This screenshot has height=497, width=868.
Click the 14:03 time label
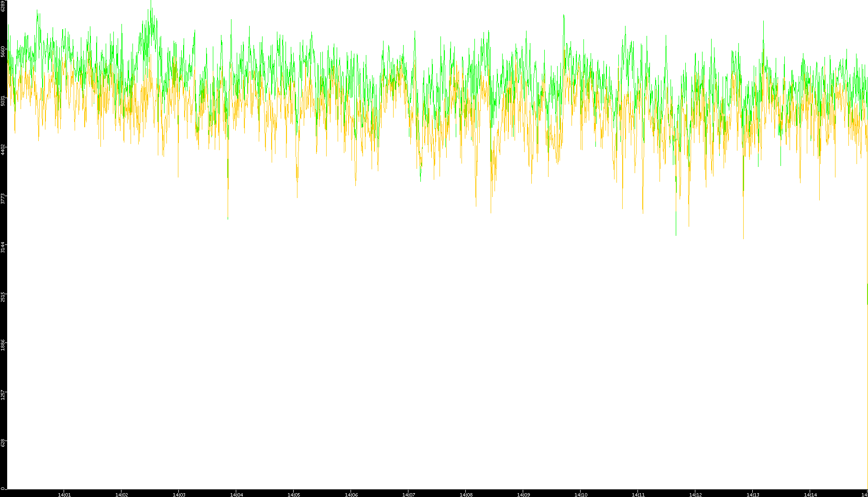pos(179,494)
